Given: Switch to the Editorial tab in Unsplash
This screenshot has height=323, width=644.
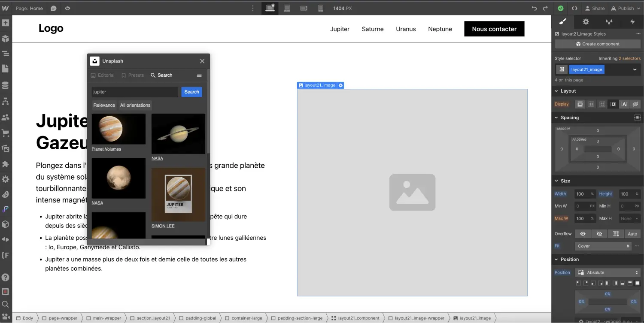Looking at the screenshot, I should point(102,75).
